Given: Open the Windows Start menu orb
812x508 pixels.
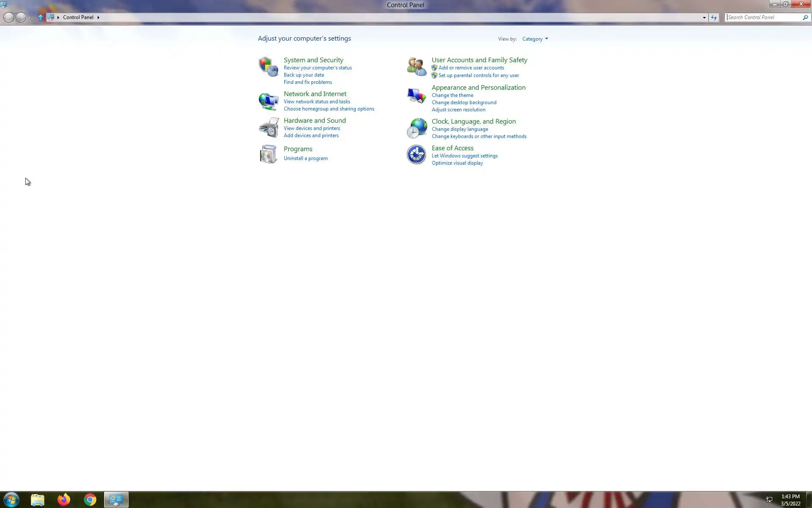Looking at the screenshot, I should [11, 500].
